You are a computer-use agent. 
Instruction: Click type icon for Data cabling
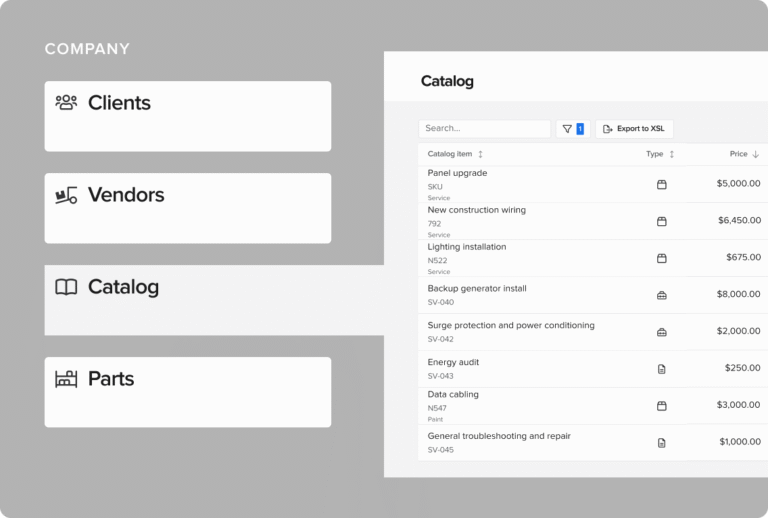(662, 406)
